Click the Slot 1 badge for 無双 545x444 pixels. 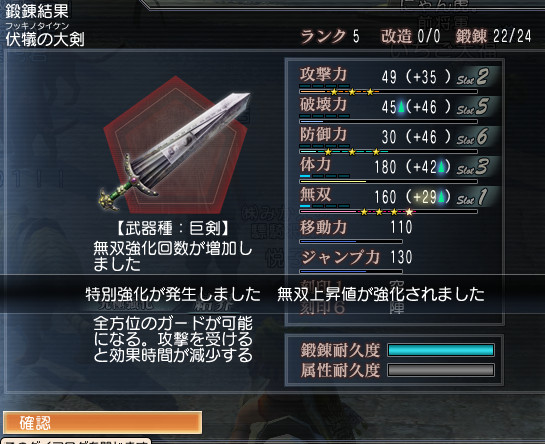coord(473,197)
